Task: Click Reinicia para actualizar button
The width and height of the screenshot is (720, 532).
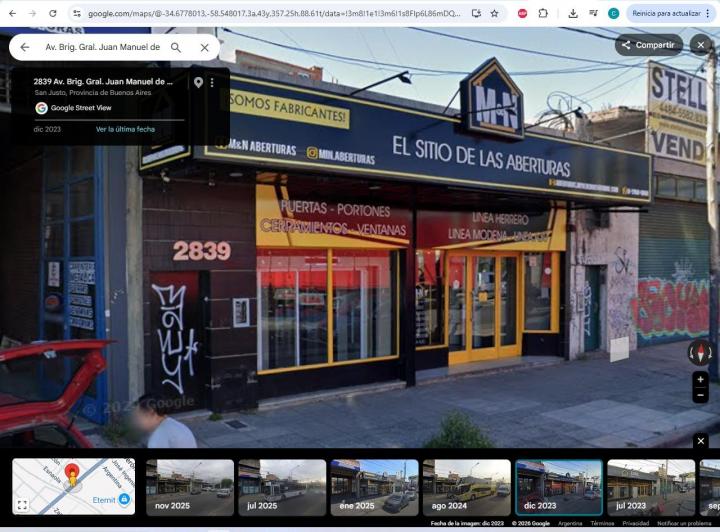Action: 666,13
